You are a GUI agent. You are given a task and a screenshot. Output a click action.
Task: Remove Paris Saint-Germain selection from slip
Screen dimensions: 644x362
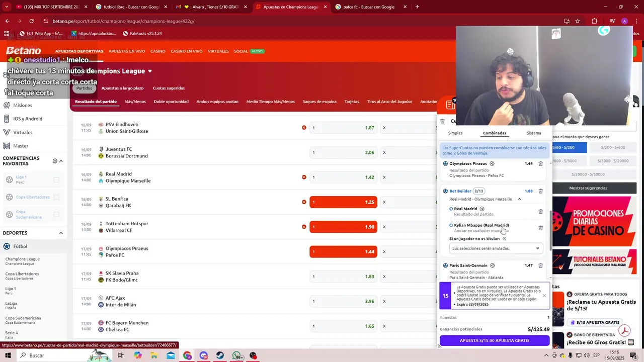[x=540, y=265]
